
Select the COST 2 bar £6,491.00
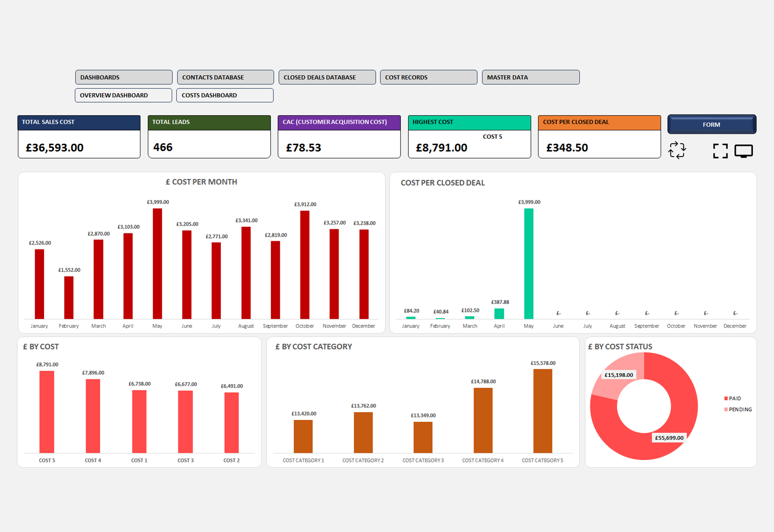click(232, 423)
